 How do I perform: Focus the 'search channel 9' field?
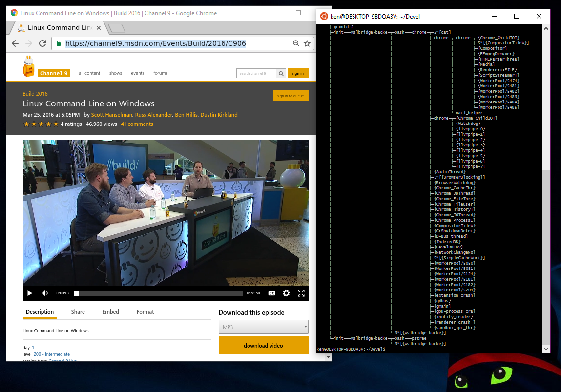(256, 73)
